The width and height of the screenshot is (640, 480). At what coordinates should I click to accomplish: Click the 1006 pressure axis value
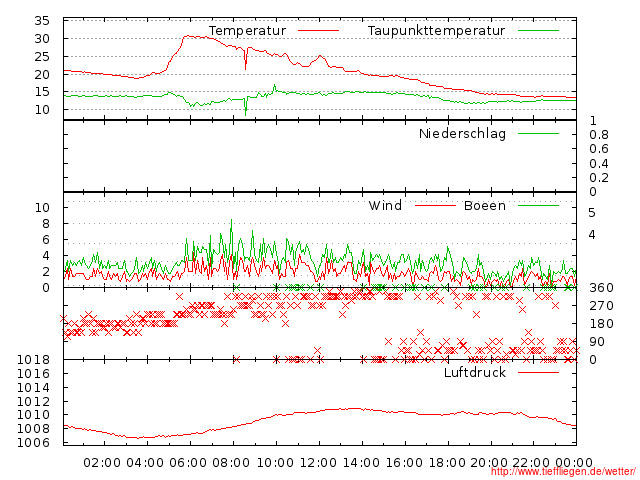33,443
